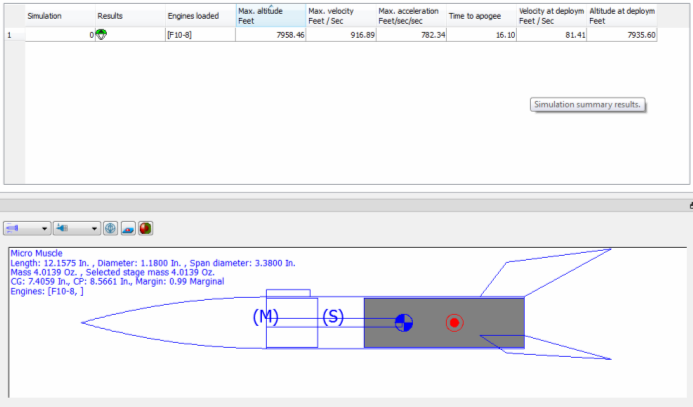Image resolution: width=693 pixels, height=407 pixels.
Task: Click the green parachute result icon
Action: (x=101, y=34)
